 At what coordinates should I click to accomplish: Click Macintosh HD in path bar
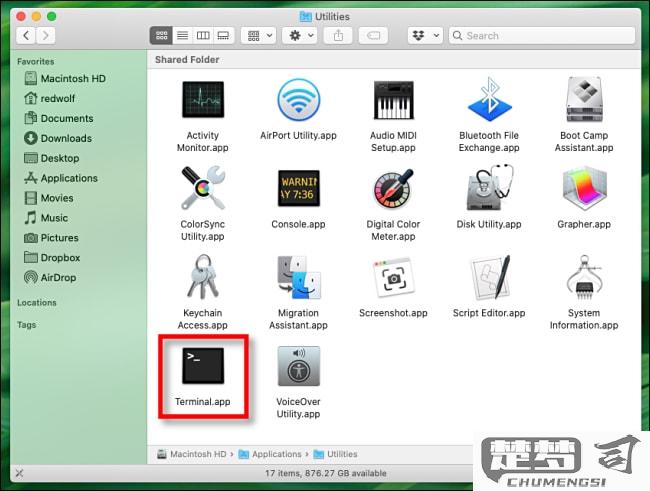click(x=192, y=454)
